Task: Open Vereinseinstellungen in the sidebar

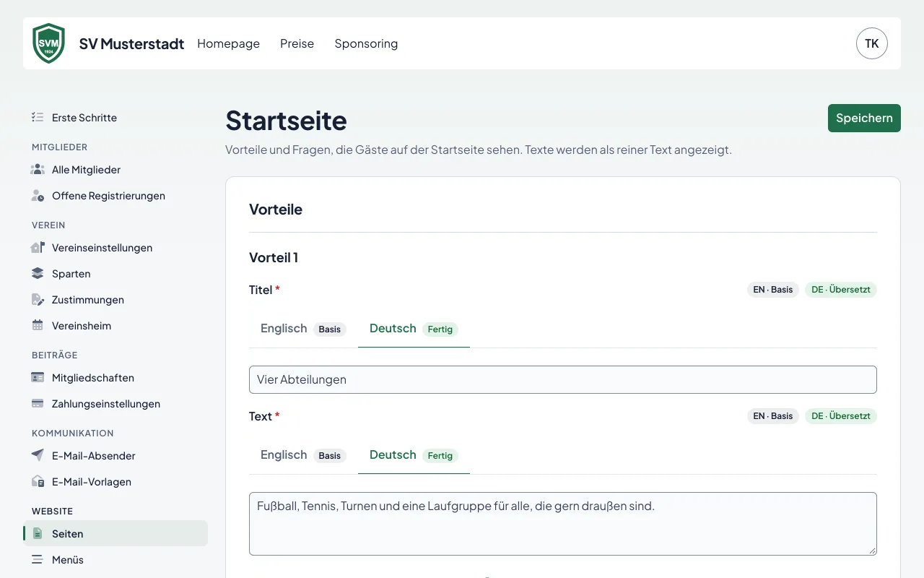Action: click(115, 247)
